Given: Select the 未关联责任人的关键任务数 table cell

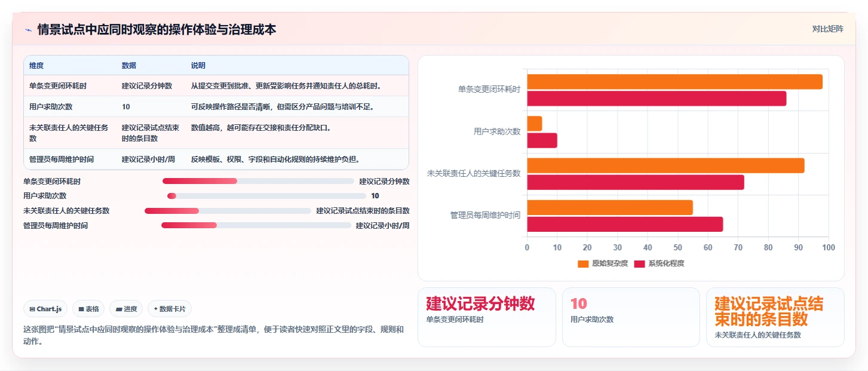Looking at the screenshot, I should pos(69,133).
